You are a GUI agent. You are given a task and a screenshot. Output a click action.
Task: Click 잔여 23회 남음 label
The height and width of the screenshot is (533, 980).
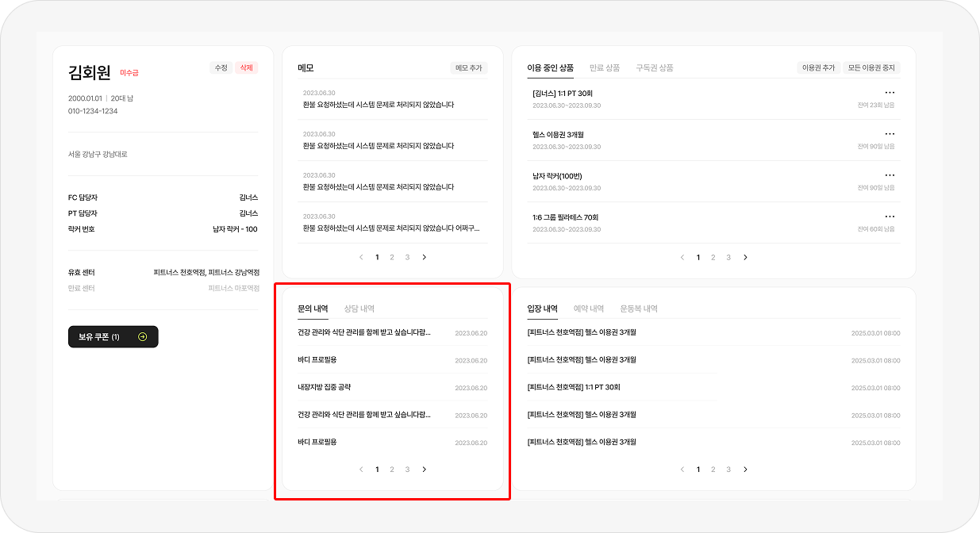pos(876,105)
